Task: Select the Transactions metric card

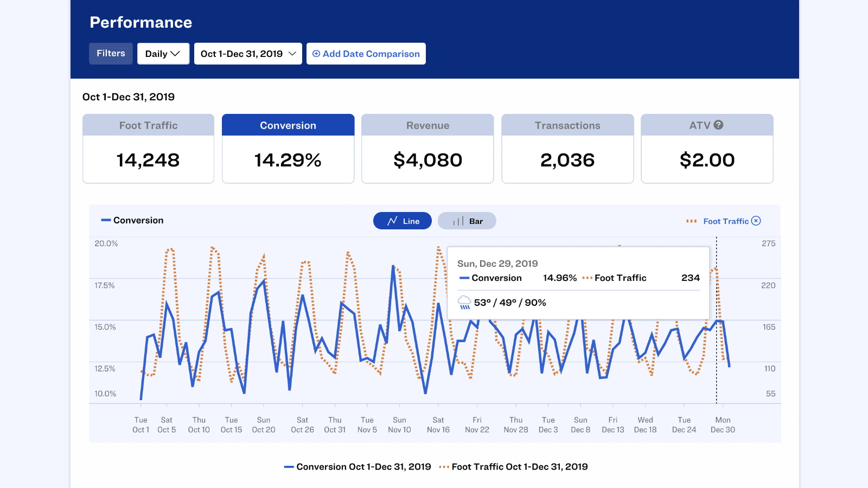Action: click(x=567, y=149)
